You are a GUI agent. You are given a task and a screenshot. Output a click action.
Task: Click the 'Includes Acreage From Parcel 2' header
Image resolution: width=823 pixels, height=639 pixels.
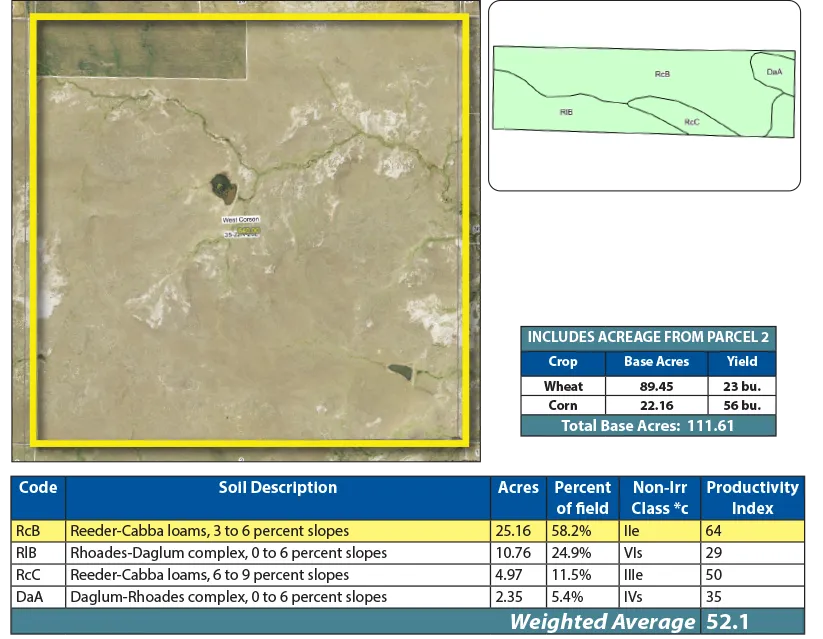[648, 337]
